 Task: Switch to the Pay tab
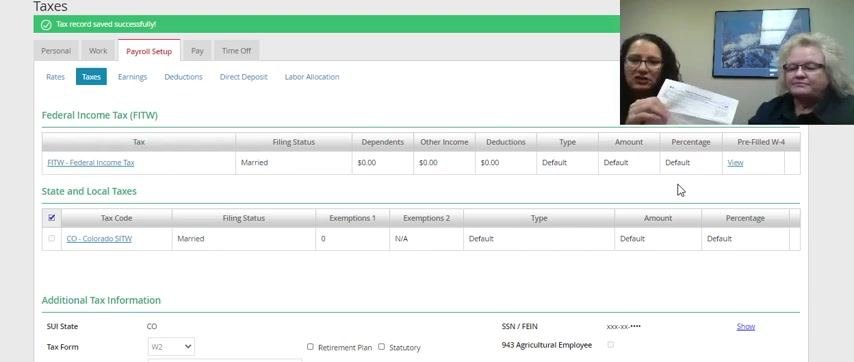coord(197,51)
